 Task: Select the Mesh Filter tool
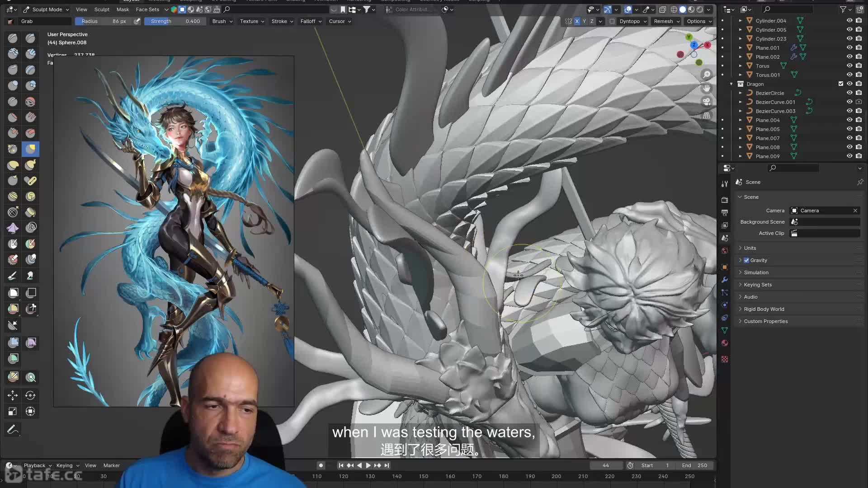tap(13, 343)
